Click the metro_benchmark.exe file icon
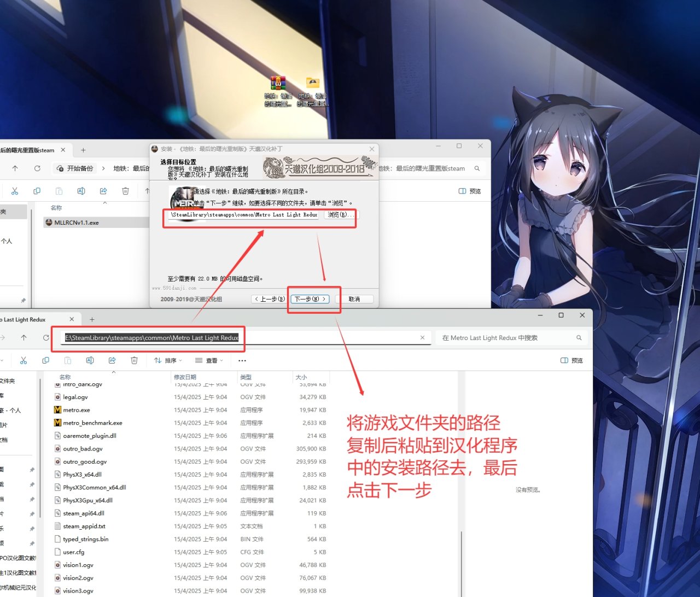This screenshot has width=700, height=597. 57,423
